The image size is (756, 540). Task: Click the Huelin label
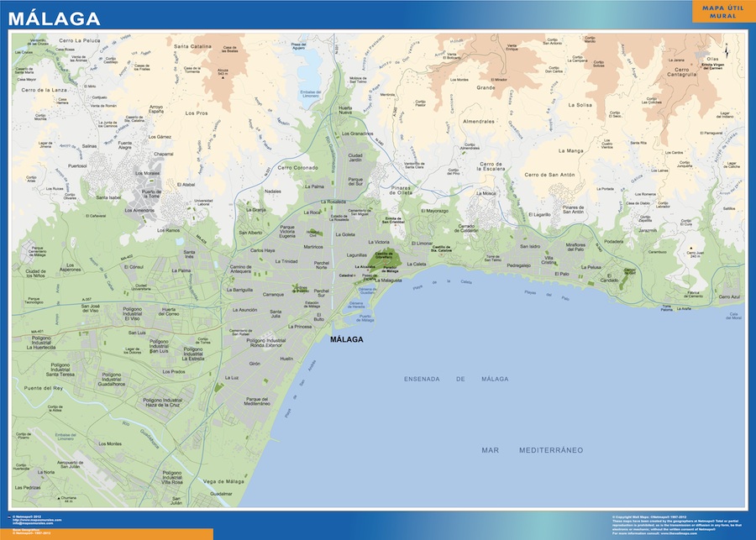click(286, 359)
